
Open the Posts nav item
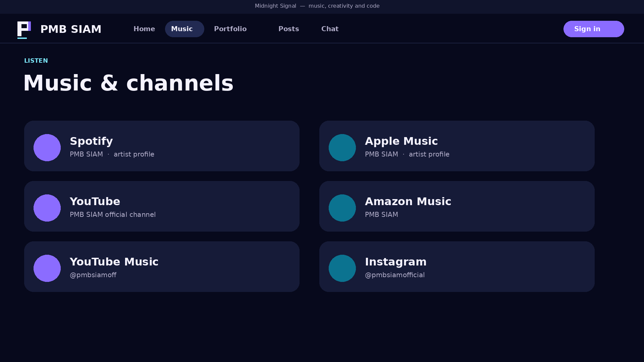tap(289, 29)
